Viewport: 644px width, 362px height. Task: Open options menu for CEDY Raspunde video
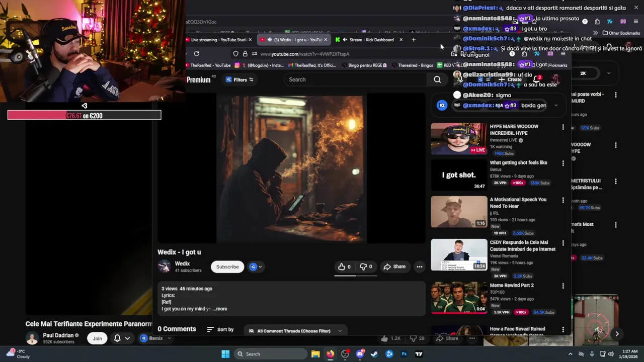563,243
